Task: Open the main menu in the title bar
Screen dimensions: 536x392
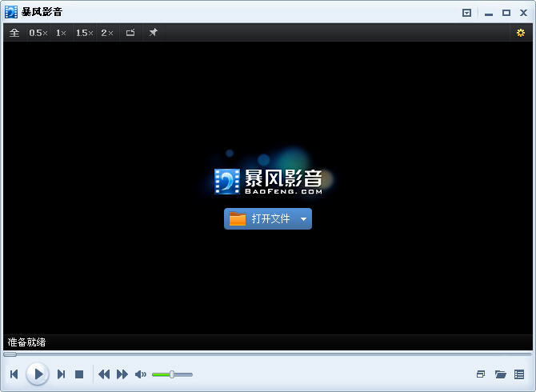Action: (x=466, y=13)
